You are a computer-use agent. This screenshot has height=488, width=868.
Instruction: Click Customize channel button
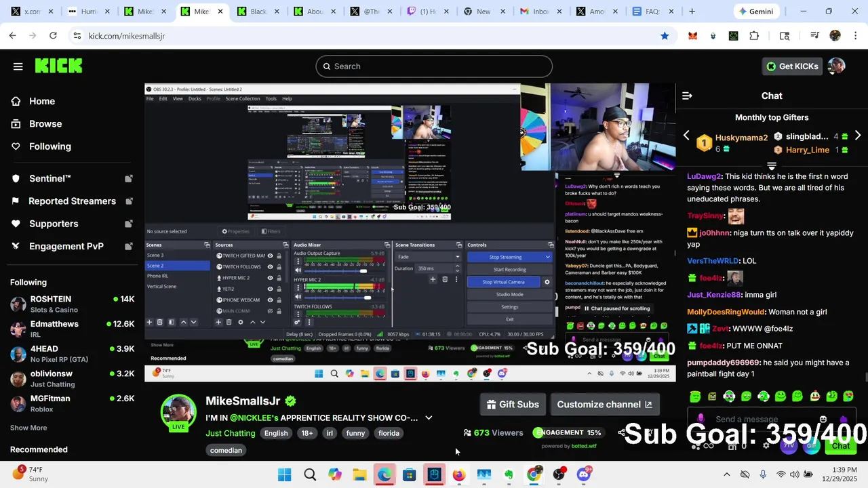[605, 405]
